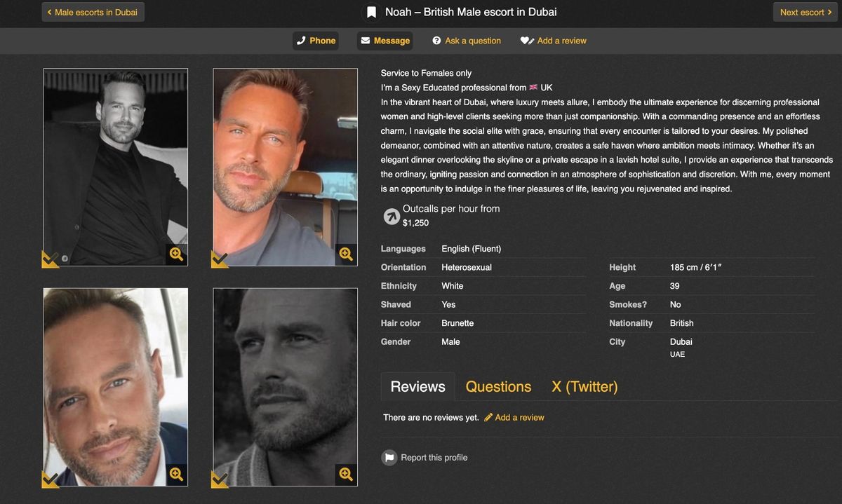Open the X (Twitter) tab

click(584, 386)
